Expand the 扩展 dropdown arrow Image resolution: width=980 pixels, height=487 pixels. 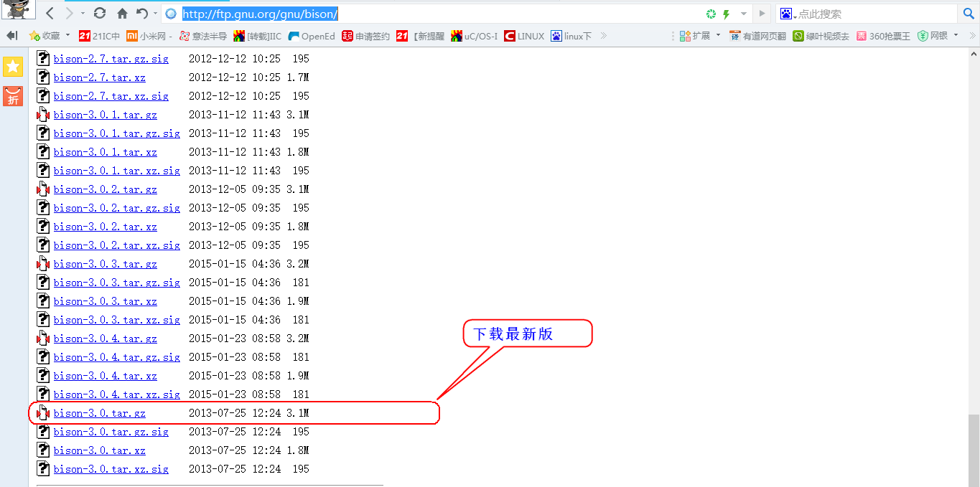(x=718, y=35)
